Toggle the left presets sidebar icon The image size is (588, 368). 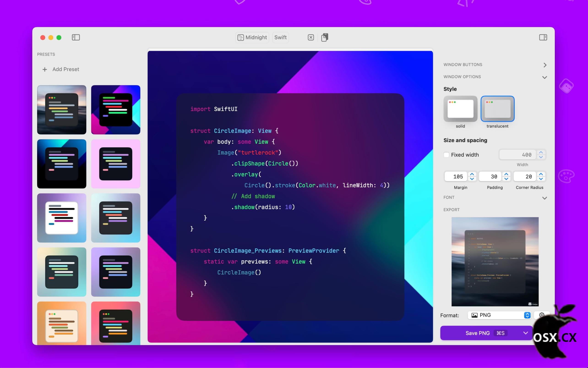76,37
